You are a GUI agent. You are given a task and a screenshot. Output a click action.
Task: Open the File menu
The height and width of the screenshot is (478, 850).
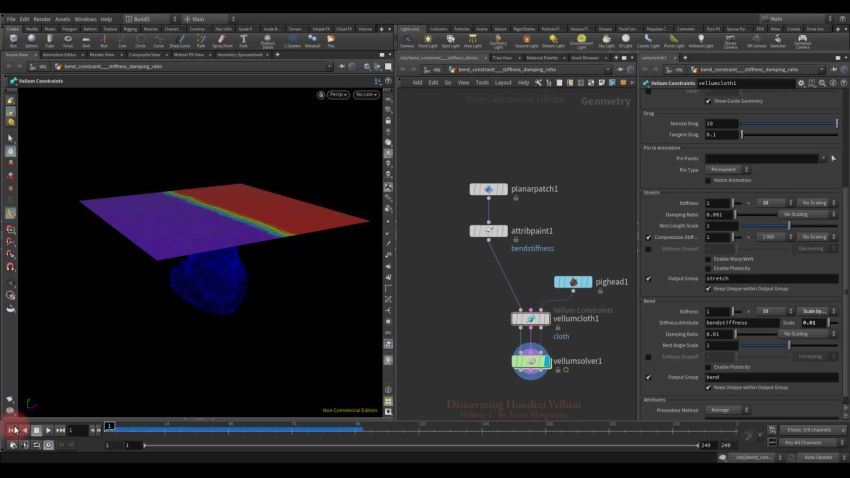(11, 19)
